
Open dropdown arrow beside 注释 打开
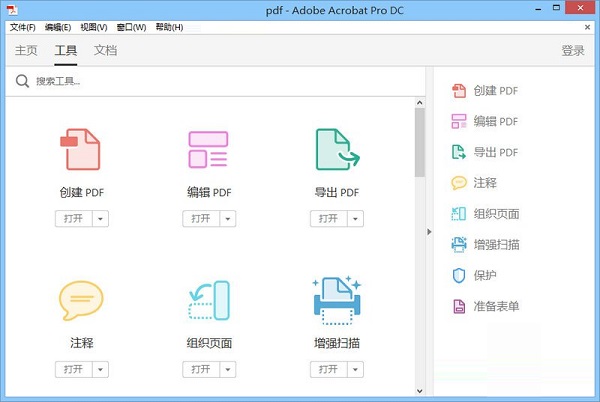(100, 369)
